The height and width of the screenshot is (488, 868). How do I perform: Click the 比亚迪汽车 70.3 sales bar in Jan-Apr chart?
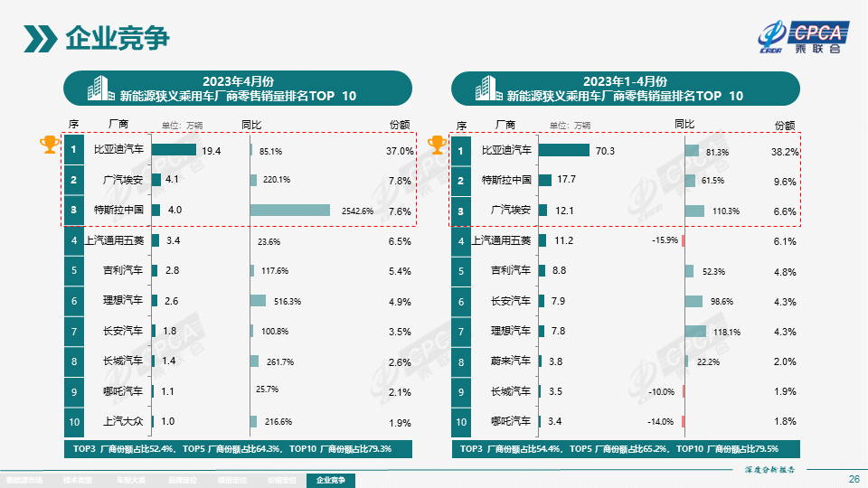click(564, 150)
